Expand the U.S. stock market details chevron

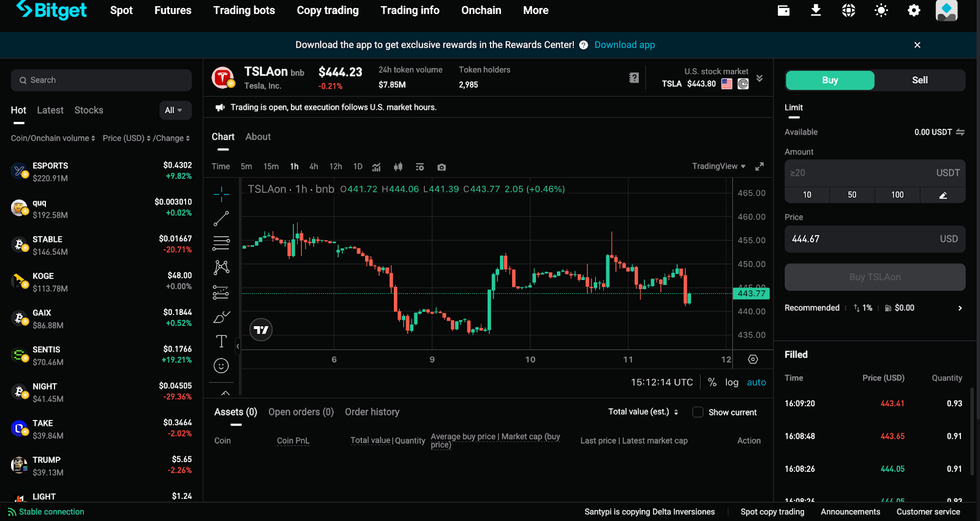759,78
